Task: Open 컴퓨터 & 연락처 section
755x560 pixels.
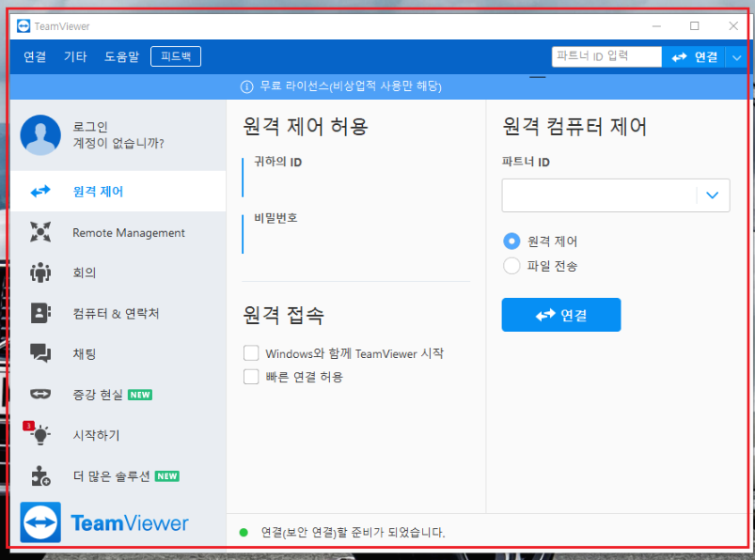Action: tap(118, 314)
